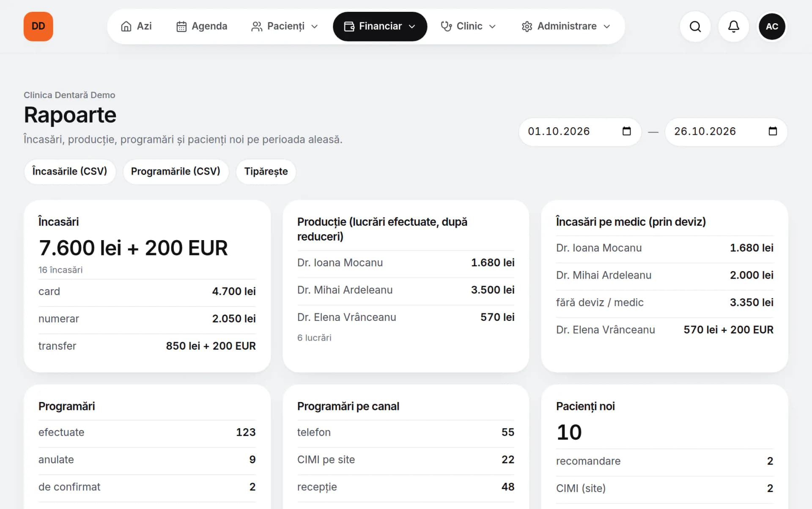The width and height of the screenshot is (812, 509).
Task: Open the Agenda page
Action: point(202,27)
